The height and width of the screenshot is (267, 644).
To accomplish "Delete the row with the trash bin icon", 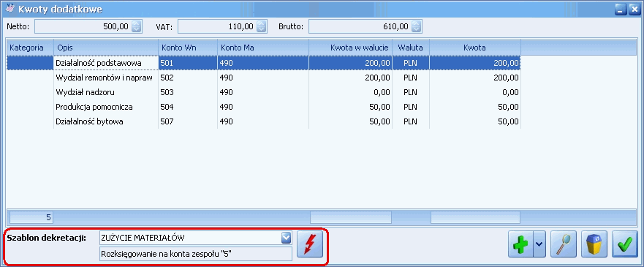I will pos(594,244).
